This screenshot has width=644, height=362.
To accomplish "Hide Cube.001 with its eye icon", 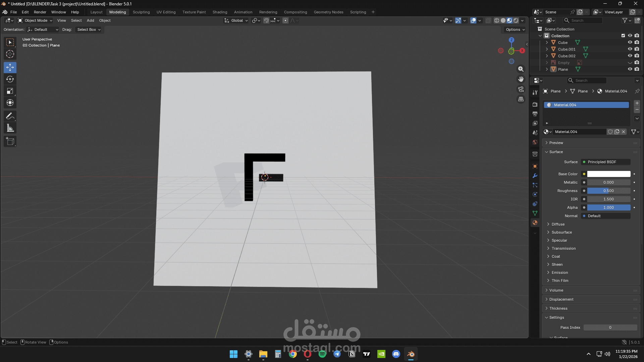I will (630, 49).
